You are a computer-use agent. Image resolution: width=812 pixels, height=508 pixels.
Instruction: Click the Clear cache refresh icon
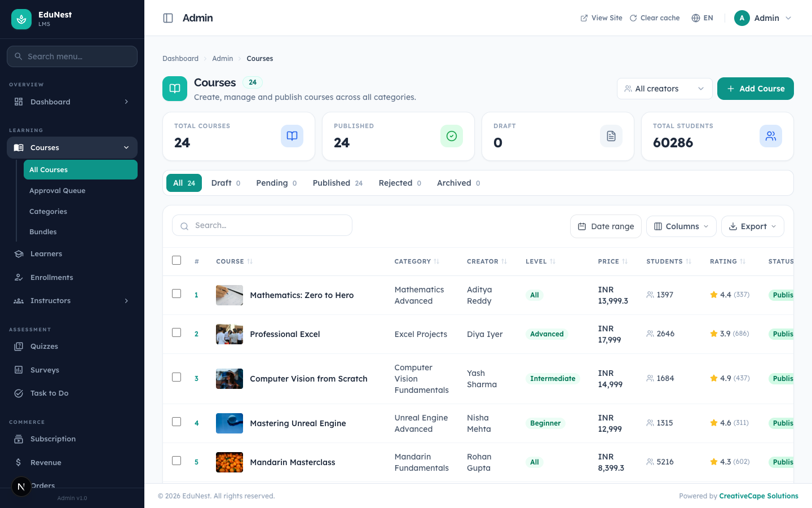[633, 18]
